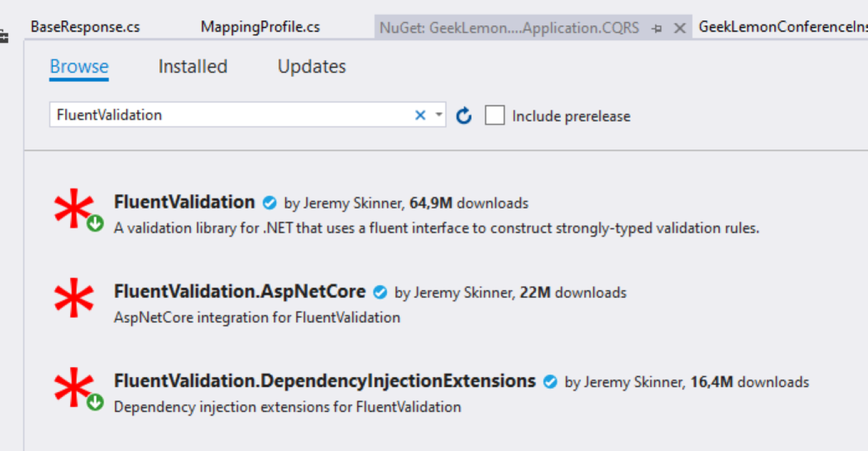The height and width of the screenshot is (451, 868).
Task: Open the MappingProfile.cs tab
Action: point(260,27)
